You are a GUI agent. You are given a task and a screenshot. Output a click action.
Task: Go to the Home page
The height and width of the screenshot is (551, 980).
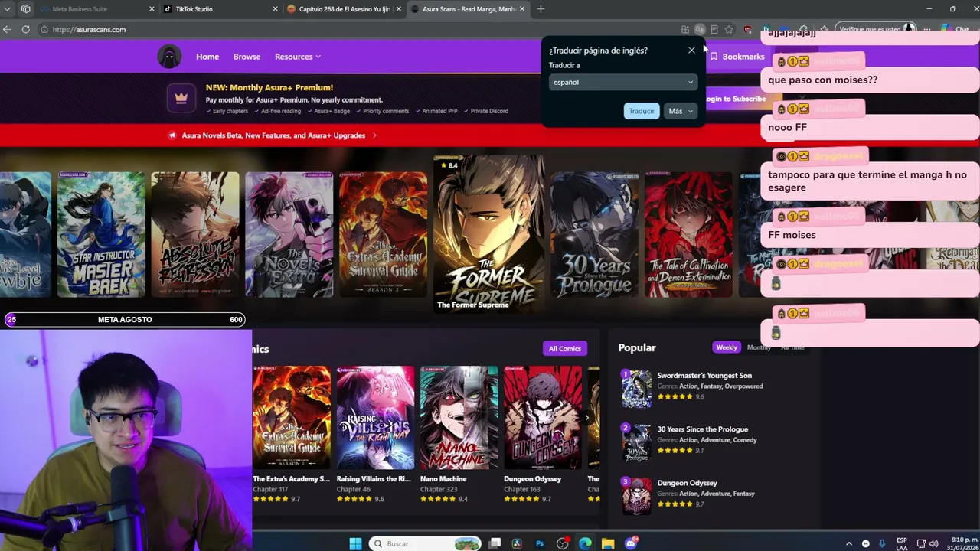coord(207,57)
